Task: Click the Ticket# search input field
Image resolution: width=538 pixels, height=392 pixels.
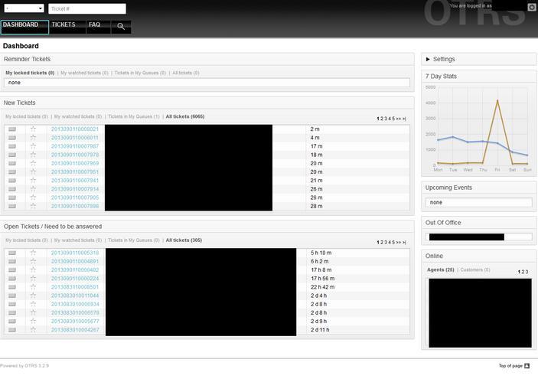Action: point(87,8)
